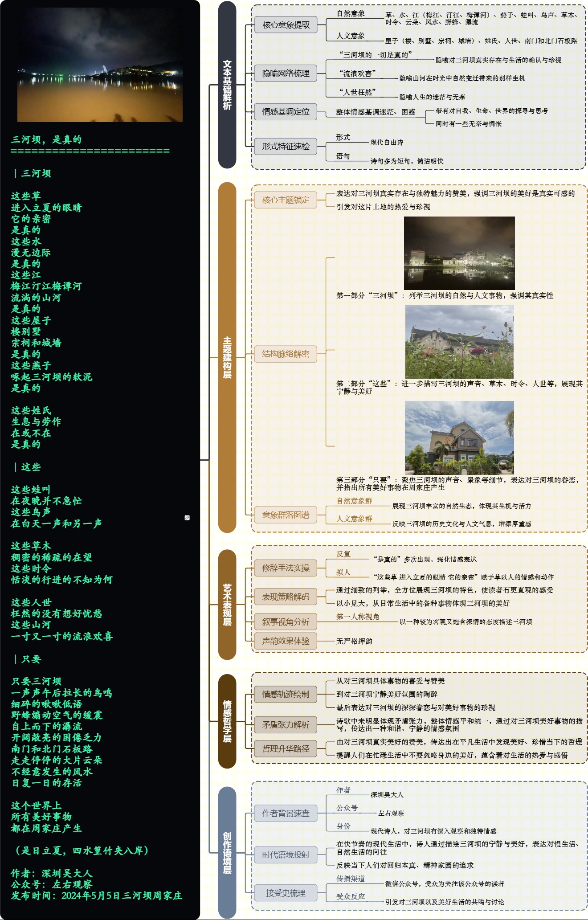This screenshot has height=920, width=588.
Task: Click the 核心意象提取 node
Action: [x=286, y=25]
